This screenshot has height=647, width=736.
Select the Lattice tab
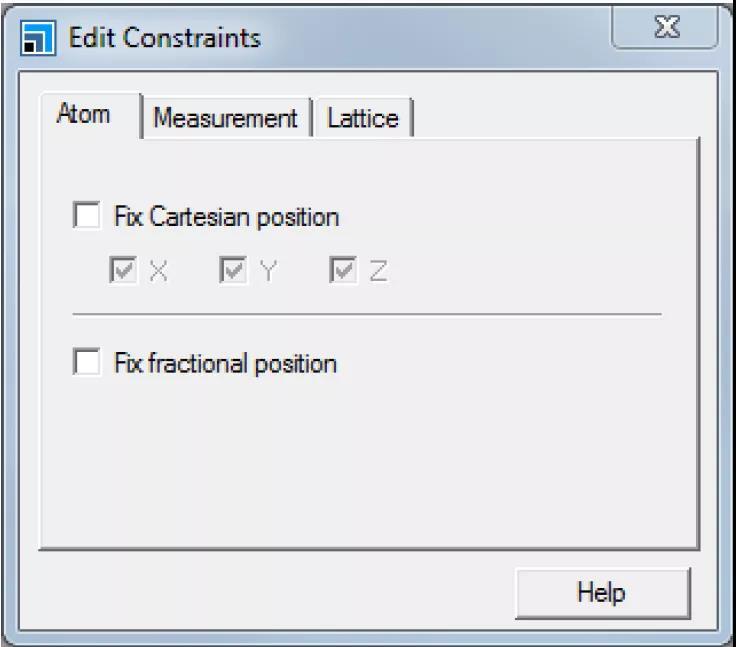(x=362, y=118)
